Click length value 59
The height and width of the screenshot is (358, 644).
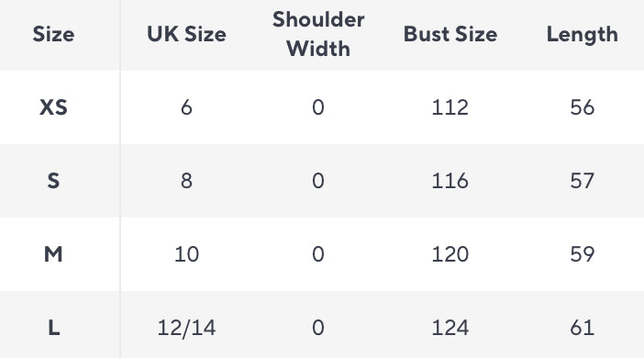[582, 254]
